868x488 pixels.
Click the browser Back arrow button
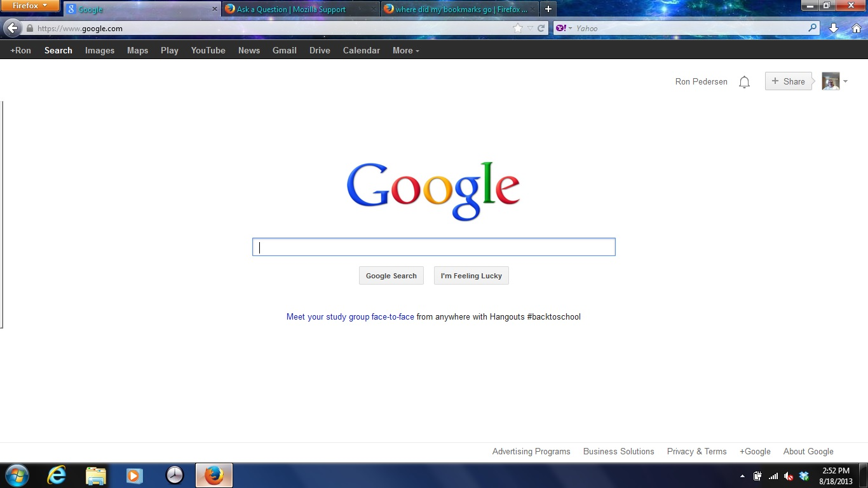tap(11, 28)
